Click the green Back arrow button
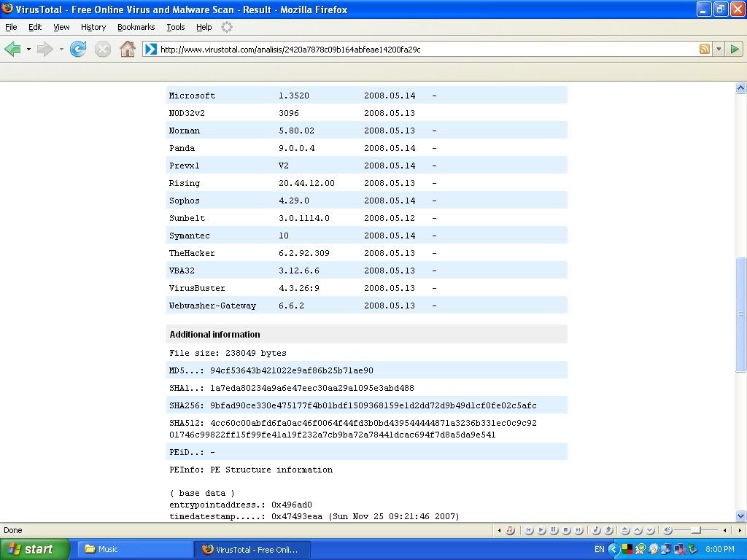The width and height of the screenshot is (747, 560). [12, 49]
